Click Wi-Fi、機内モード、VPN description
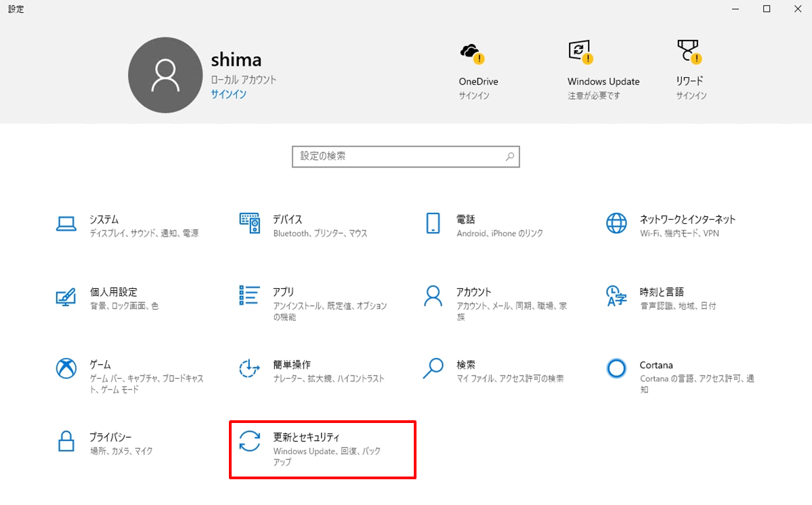This screenshot has height=505, width=812. pyautogui.click(x=679, y=233)
